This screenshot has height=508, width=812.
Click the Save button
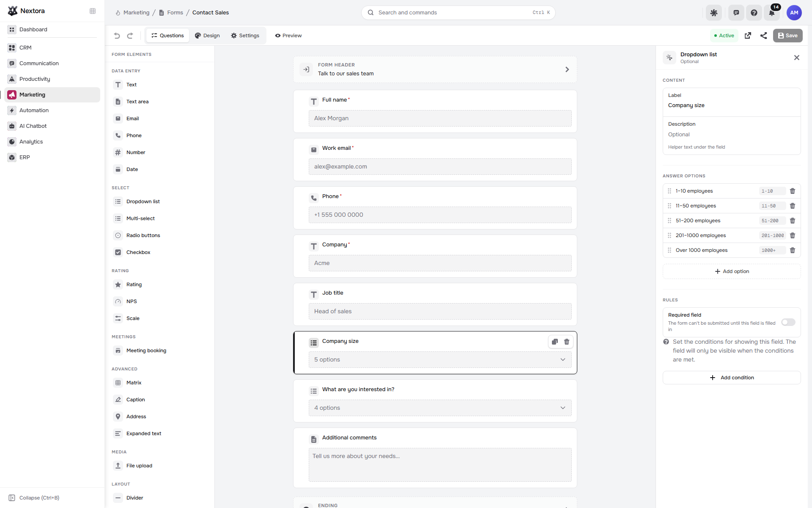click(787, 36)
